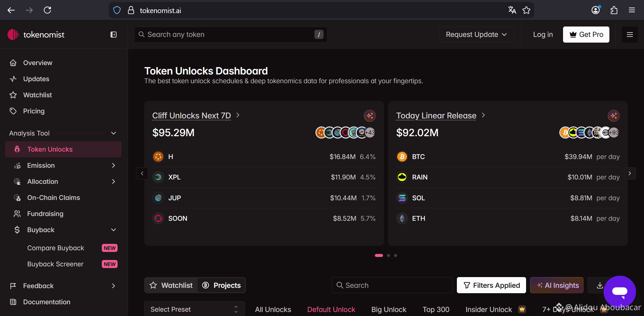Screen dimensions: 644x316
Task: Select the Big Unlock tab
Action: (389, 309)
